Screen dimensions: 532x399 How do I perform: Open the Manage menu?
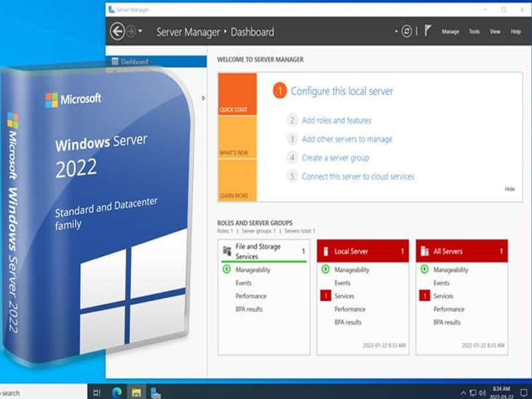pyautogui.click(x=450, y=31)
